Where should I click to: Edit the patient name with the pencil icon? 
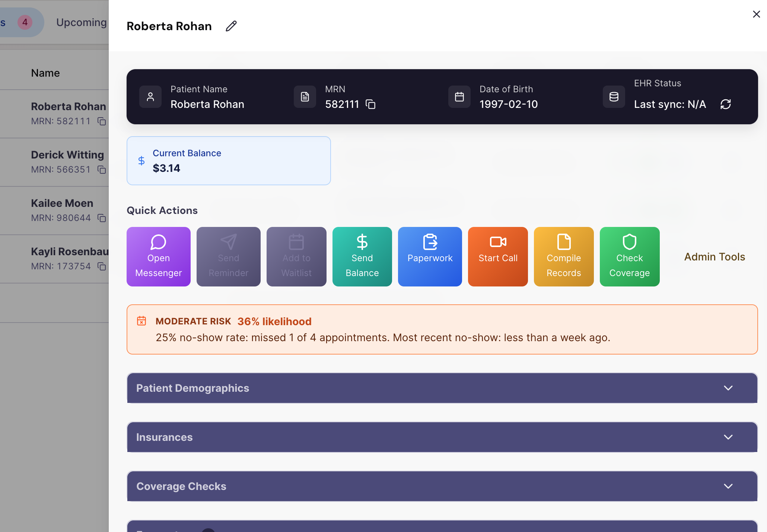(231, 26)
